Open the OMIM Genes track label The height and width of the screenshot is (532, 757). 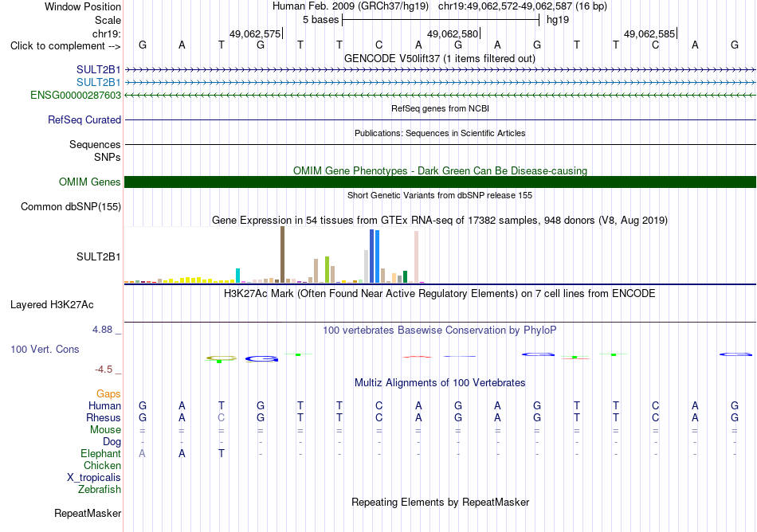[89, 182]
